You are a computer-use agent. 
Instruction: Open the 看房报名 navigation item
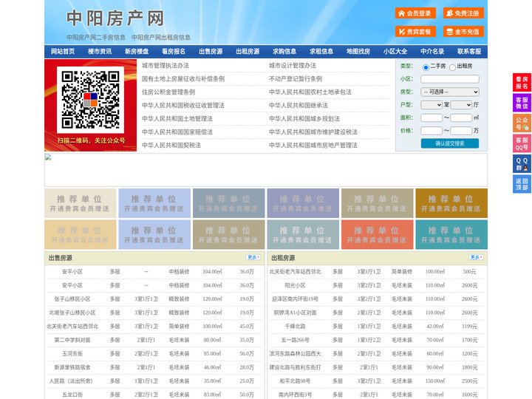pyautogui.click(x=174, y=52)
